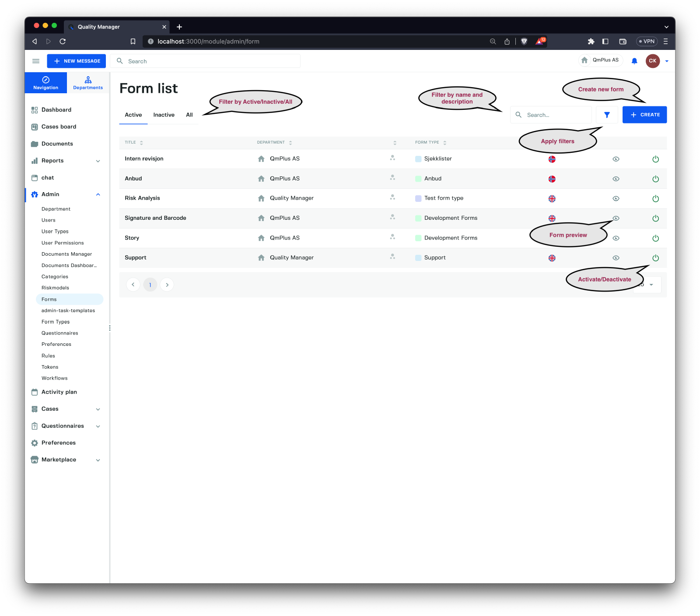Image resolution: width=700 pixels, height=616 pixels.
Task: Expand the Marketplace sidebar menu
Action: pyautogui.click(x=98, y=460)
